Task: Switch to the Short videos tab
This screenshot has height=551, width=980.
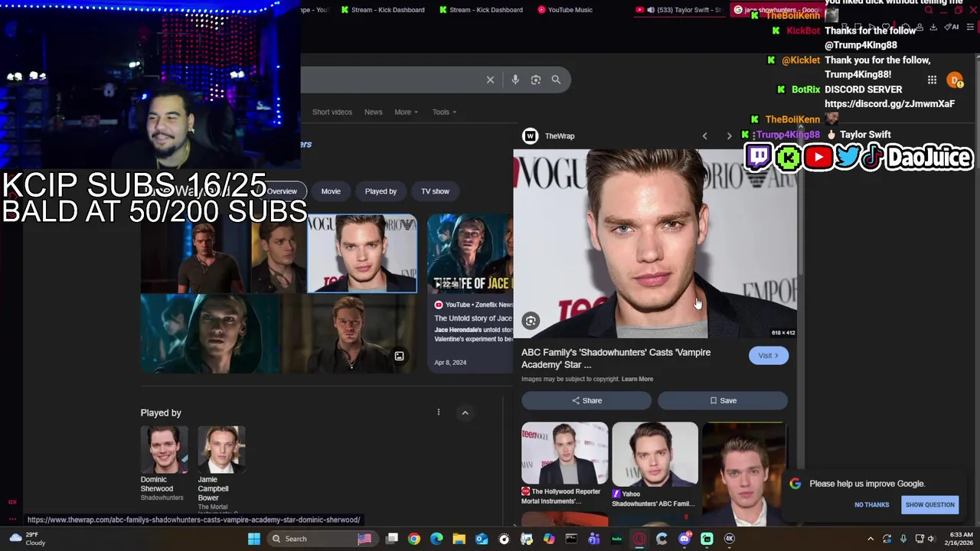Action: 332,112
